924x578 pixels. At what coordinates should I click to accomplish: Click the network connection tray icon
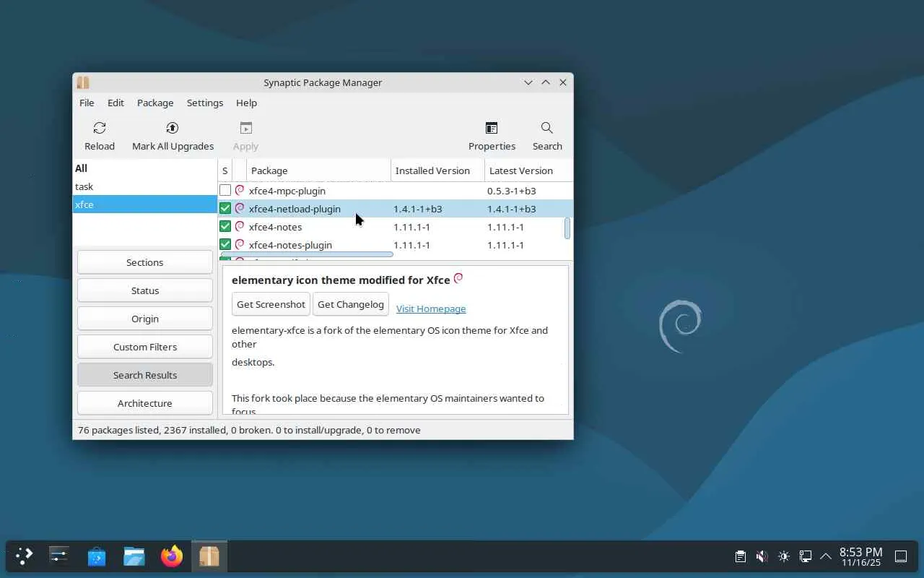coord(805,556)
